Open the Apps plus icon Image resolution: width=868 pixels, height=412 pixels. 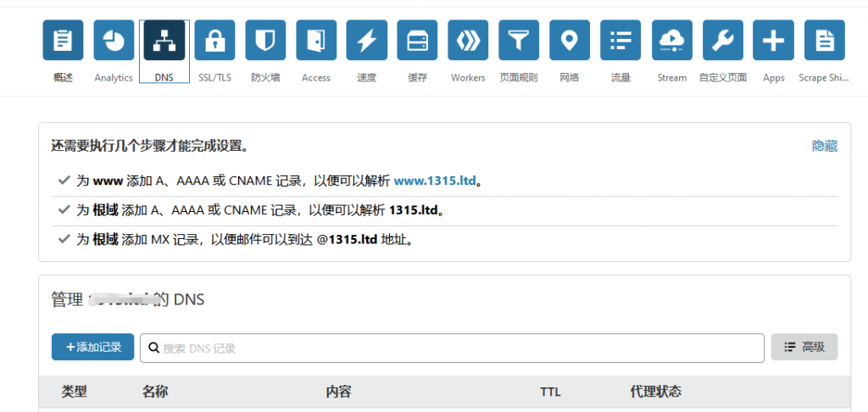pyautogui.click(x=774, y=40)
